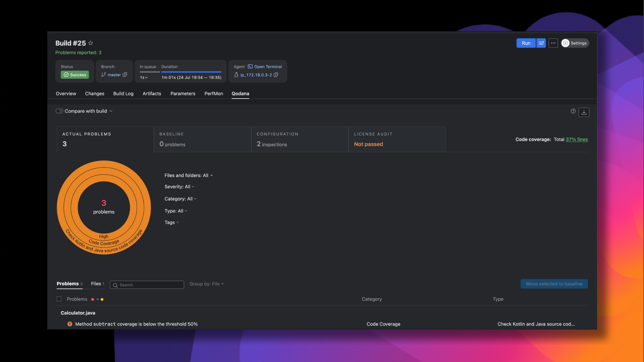Image resolution: width=644 pixels, height=362 pixels.
Task: Click Move selected to baseline
Action: (x=554, y=284)
